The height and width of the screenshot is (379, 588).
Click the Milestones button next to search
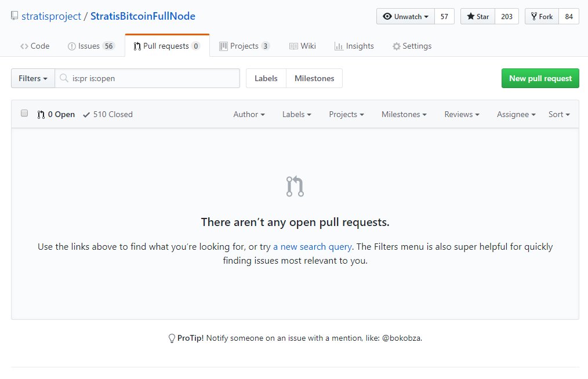tap(314, 78)
